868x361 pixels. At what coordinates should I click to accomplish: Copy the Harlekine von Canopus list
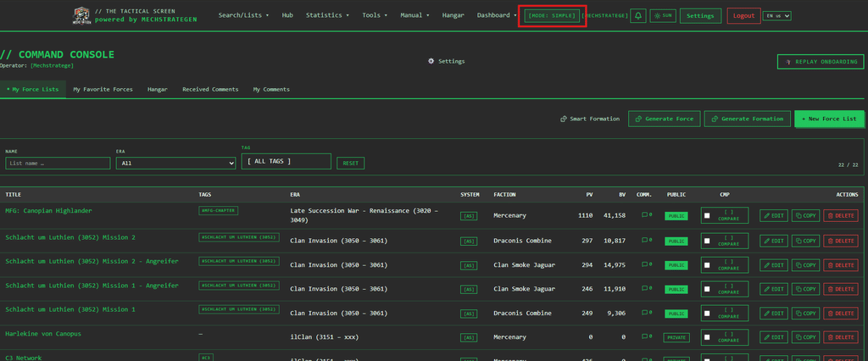click(805, 337)
